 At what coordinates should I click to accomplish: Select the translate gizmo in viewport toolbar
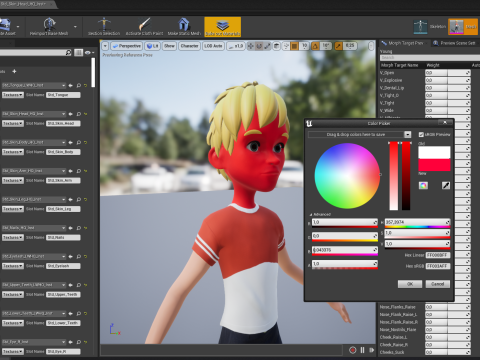tap(251, 46)
